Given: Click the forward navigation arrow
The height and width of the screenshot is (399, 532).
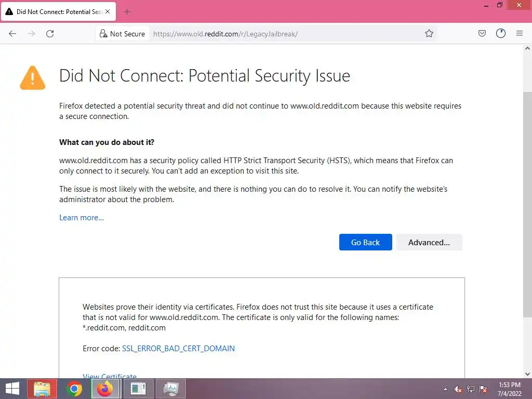Looking at the screenshot, I should pyautogui.click(x=31, y=34).
